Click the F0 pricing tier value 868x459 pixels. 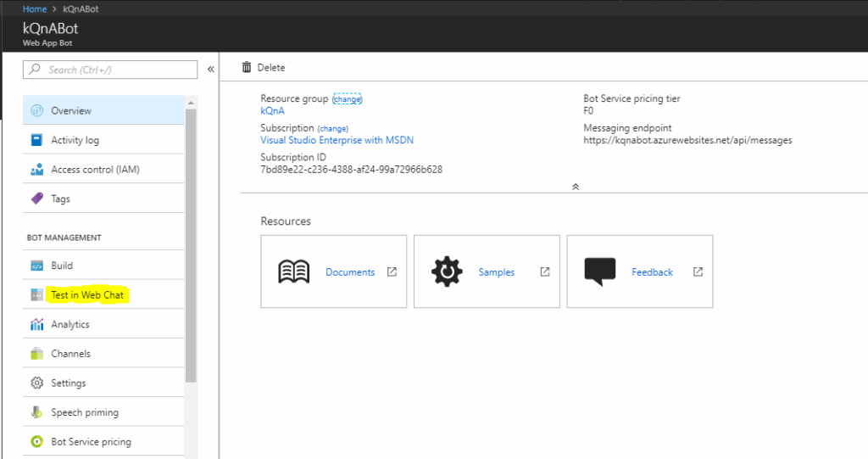tap(588, 111)
